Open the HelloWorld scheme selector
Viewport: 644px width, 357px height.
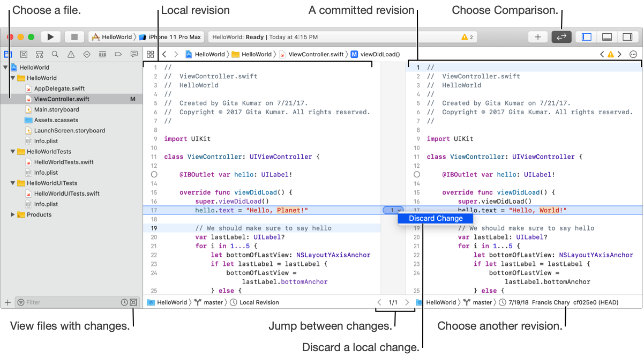pos(111,37)
